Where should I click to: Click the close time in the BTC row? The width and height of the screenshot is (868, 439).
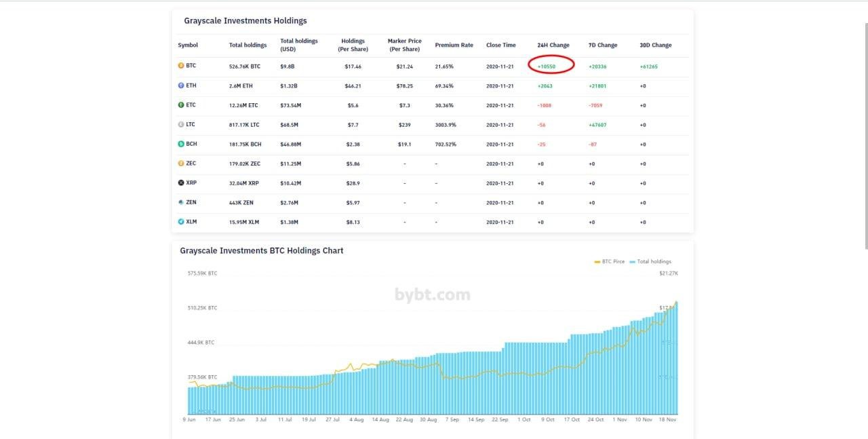click(x=500, y=66)
